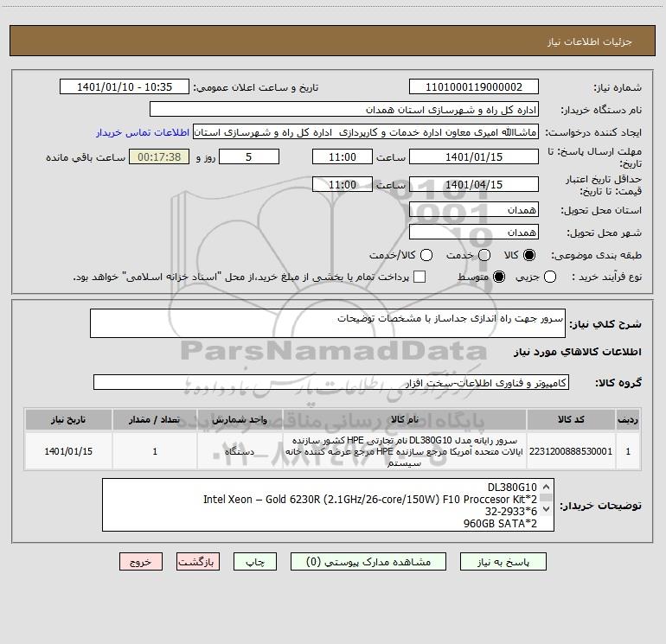Click the quantity cell showing 1
Image resolution: width=666 pixels, height=644 pixels.
[155, 451]
